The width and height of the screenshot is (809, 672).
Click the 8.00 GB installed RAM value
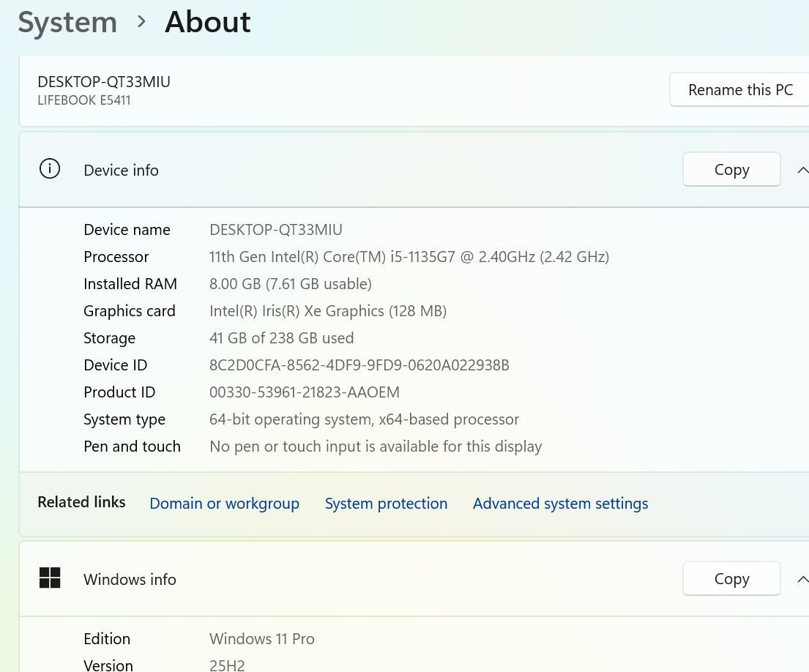coord(291,283)
